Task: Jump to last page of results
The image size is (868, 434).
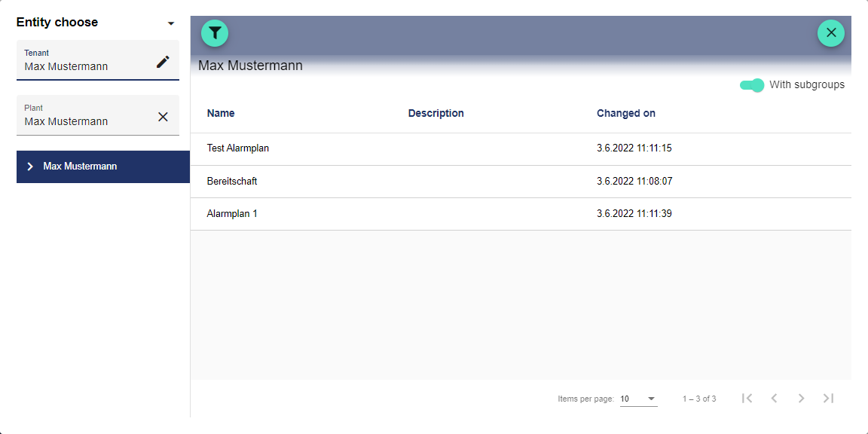Action: tap(828, 398)
